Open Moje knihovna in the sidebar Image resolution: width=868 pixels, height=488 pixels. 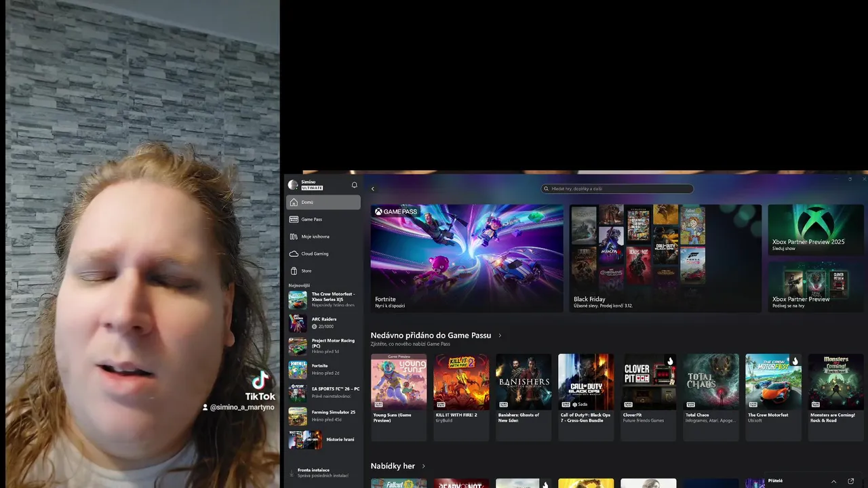[x=323, y=237]
